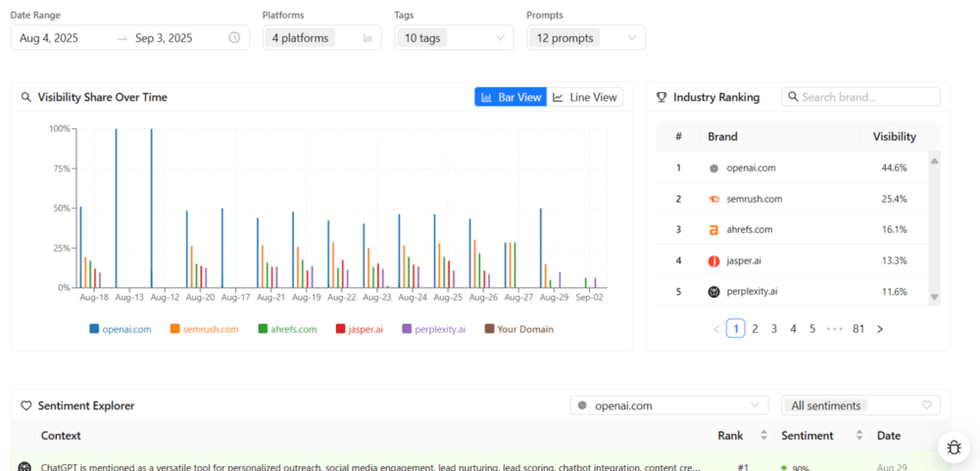
Task: Click the heart icon in sentiments filter
Action: (x=927, y=404)
